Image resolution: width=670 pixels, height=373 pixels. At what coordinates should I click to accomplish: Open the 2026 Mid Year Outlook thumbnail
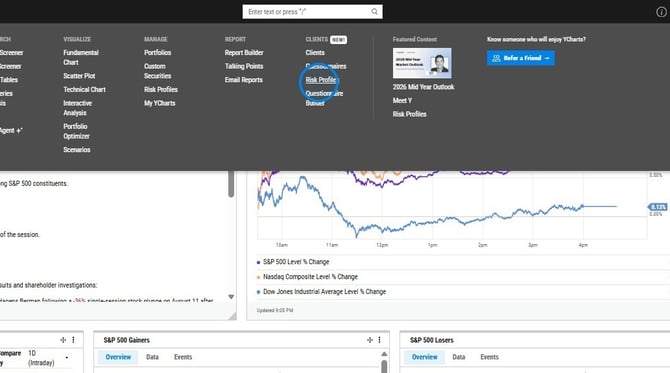point(422,63)
